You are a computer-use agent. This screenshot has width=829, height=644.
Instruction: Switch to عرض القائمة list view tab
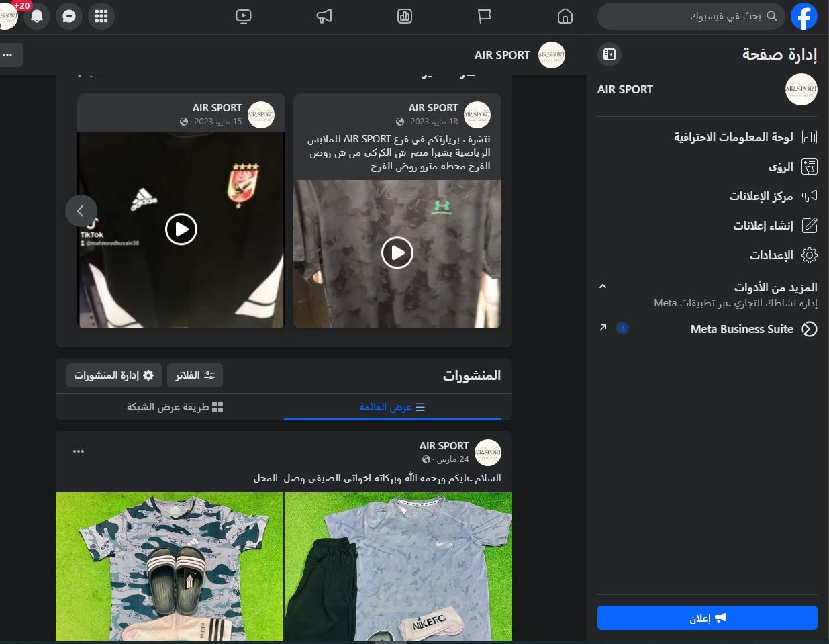[x=392, y=407]
